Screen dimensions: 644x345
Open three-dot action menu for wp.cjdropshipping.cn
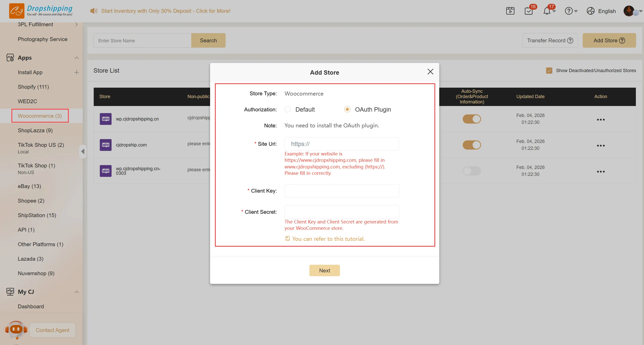click(600, 120)
